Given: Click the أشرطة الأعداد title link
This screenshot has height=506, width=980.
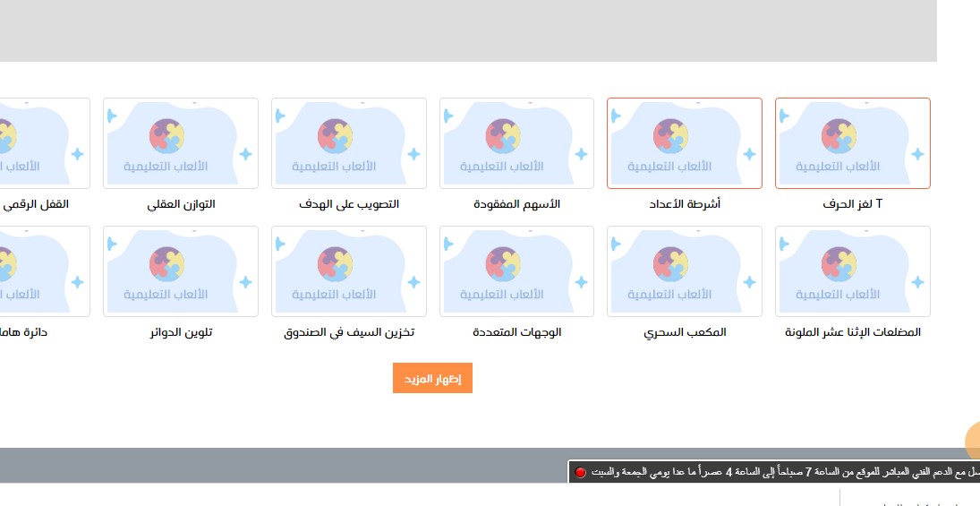Looking at the screenshot, I should (685, 204).
